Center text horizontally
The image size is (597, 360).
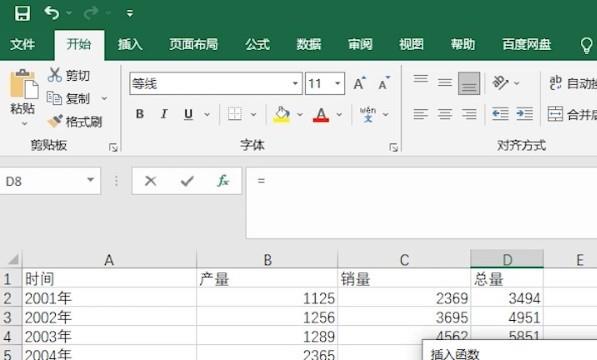[445, 114]
